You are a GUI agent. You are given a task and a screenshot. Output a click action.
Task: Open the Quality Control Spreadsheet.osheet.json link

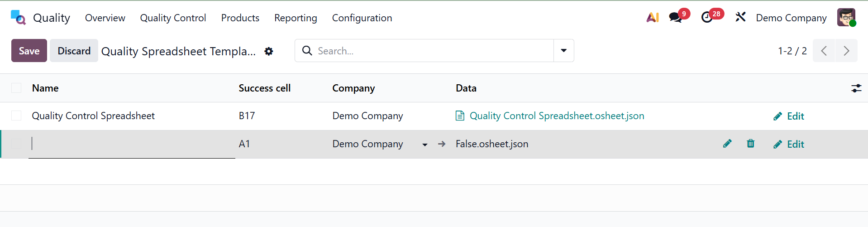click(557, 116)
